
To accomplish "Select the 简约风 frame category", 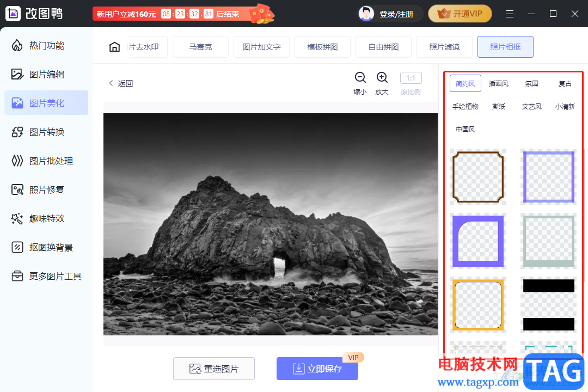I will click(x=465, y=84).
